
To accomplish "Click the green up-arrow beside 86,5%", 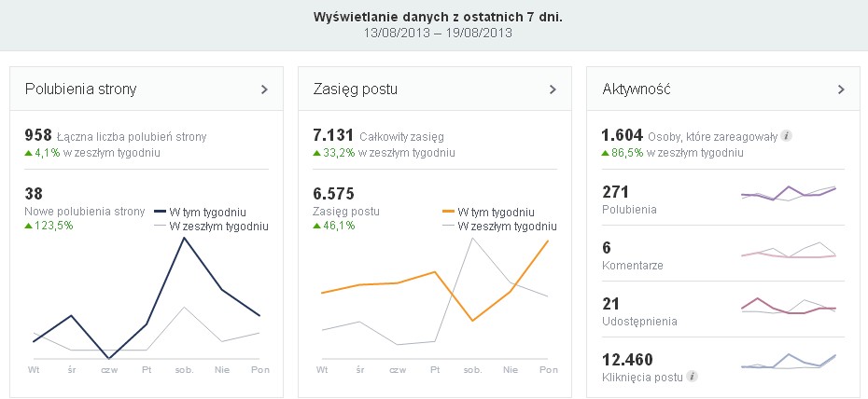I will pyautogui.click(x=606, y=152).
